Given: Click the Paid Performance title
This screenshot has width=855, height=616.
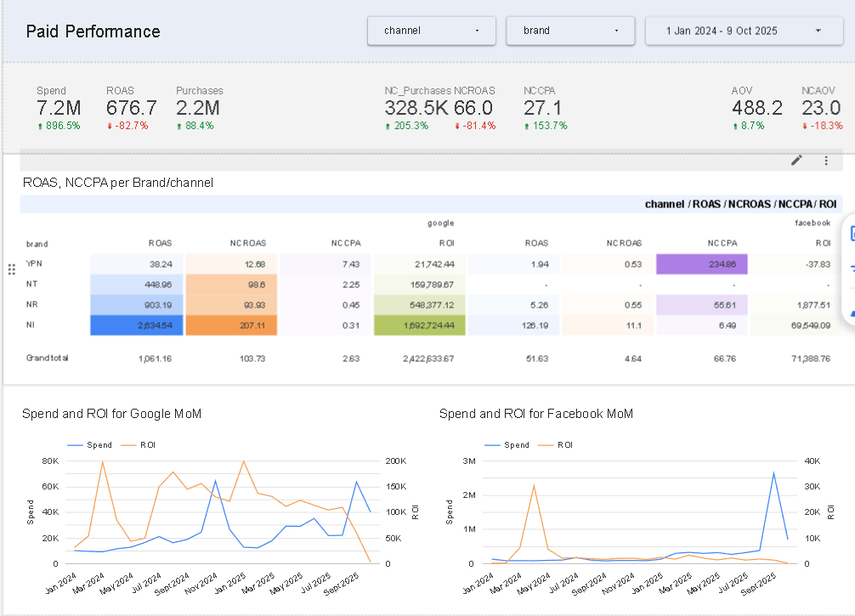Looking at the screenshot, I should (x=93, y=31).
